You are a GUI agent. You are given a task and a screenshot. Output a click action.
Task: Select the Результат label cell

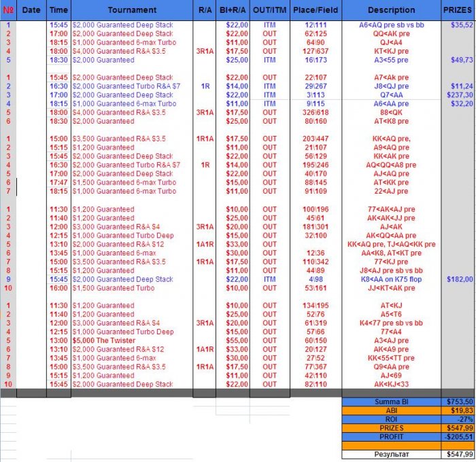pyautogui.click(x=391, y=455)
